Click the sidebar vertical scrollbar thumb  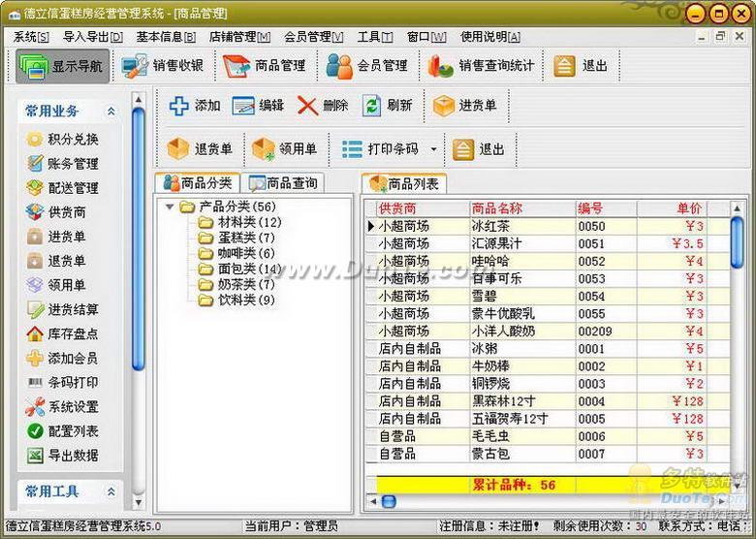click(x=139, y=238)
